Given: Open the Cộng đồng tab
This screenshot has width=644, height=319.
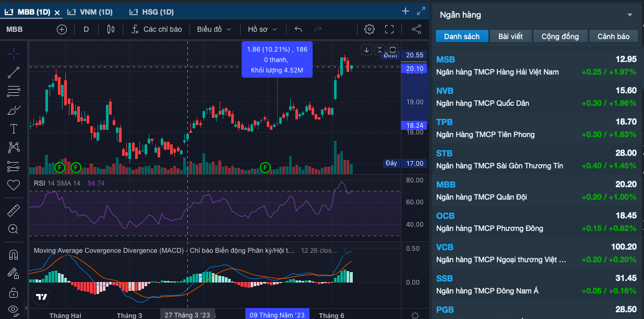Looking at the screenshot, I should pos(560,36).
